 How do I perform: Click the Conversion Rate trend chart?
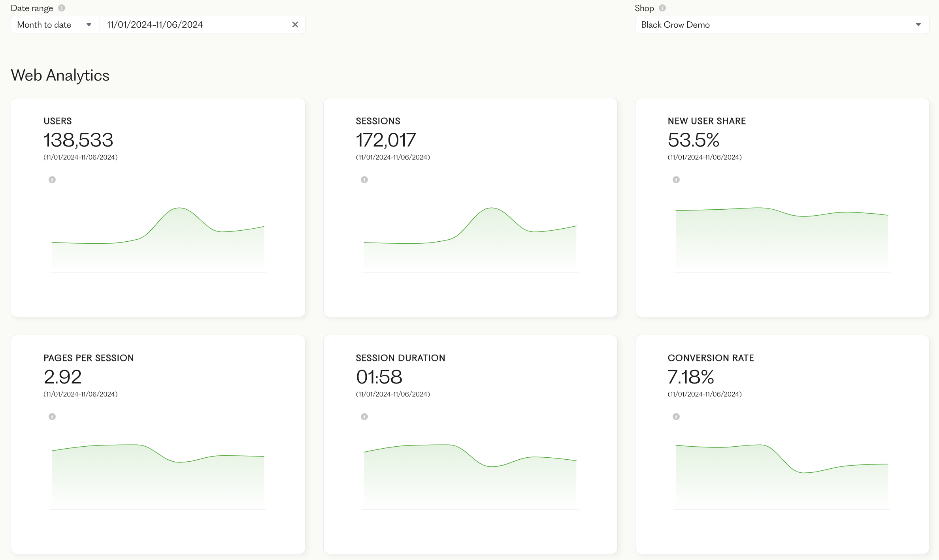tap(782, 478)
